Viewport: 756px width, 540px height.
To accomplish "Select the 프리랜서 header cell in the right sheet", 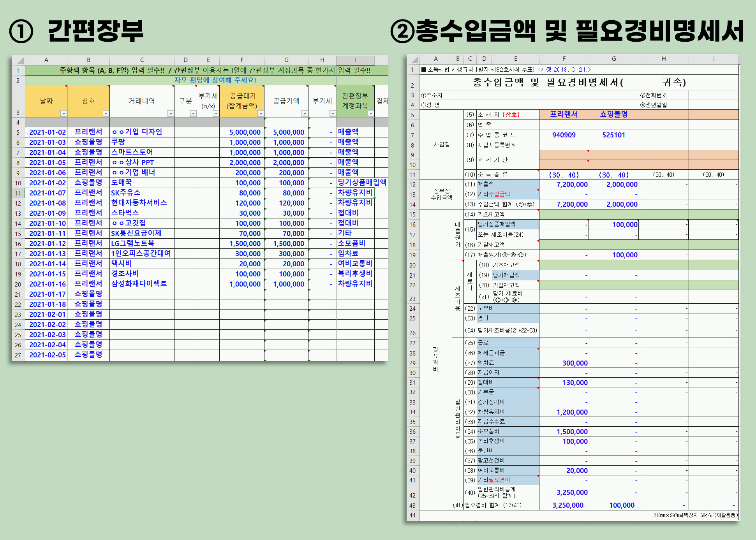I will (564, 114).
